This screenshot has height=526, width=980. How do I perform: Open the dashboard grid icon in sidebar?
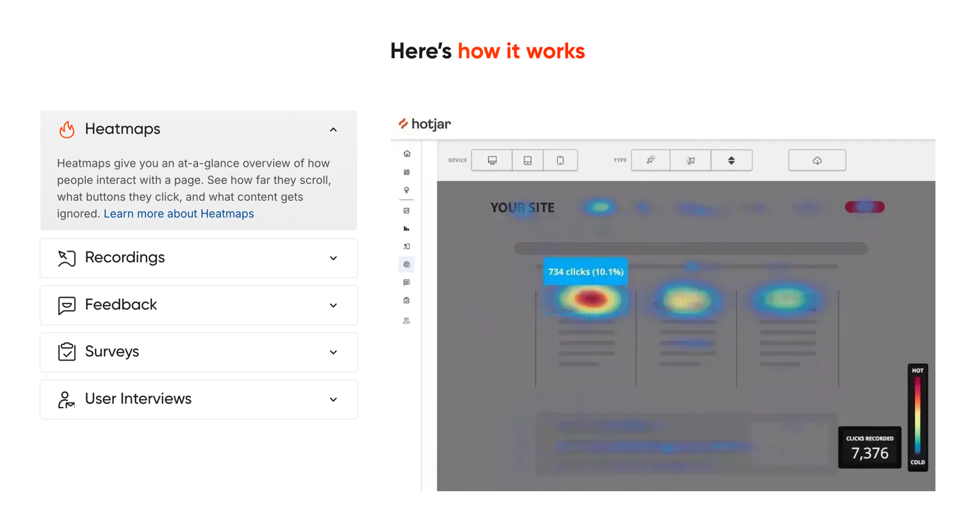click(407, 172)
